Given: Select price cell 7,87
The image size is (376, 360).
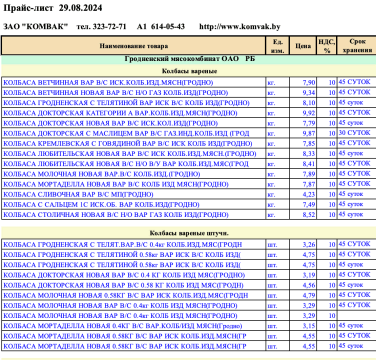Looking at the screenshot, I should point(303,184).
